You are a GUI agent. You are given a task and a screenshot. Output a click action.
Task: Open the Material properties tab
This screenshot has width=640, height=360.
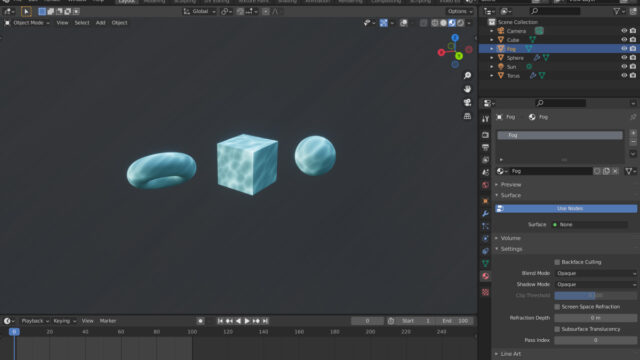pyautogui.click(x=485, y=276)
